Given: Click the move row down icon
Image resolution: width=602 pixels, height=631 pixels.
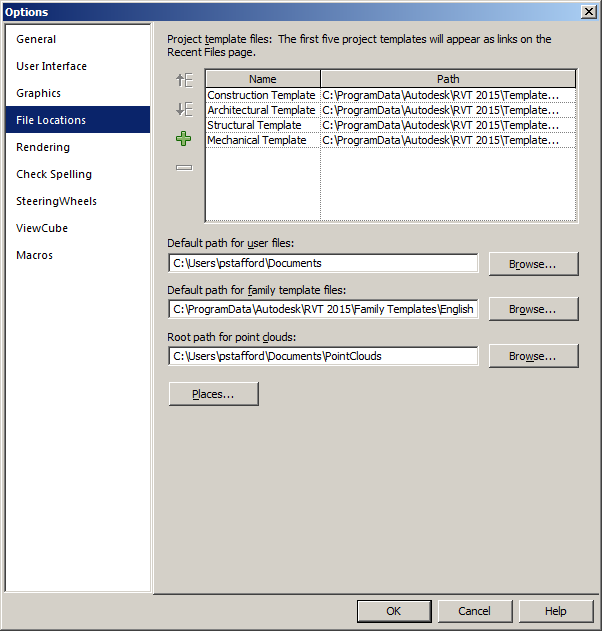Looking at the screenshot, I should click(183, 109).
